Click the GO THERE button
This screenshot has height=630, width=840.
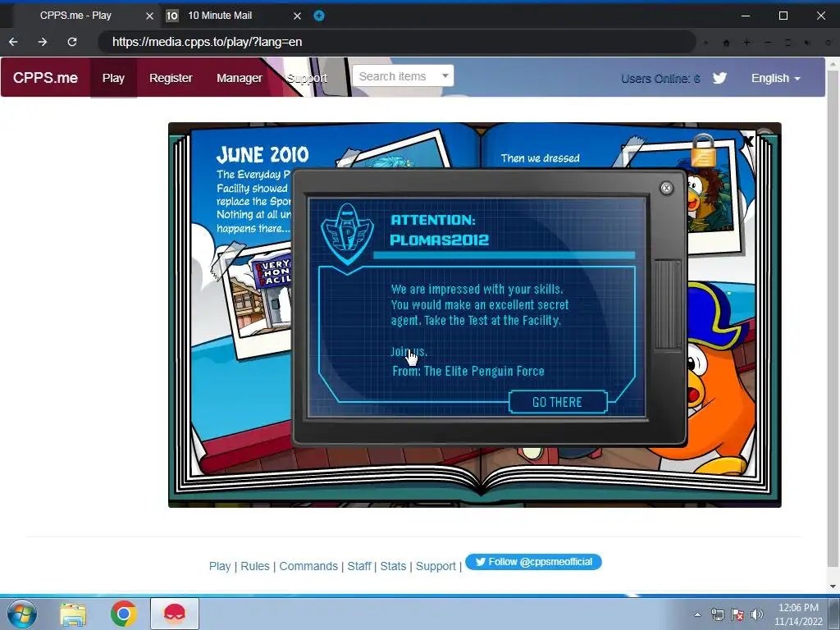coord(558,402)
